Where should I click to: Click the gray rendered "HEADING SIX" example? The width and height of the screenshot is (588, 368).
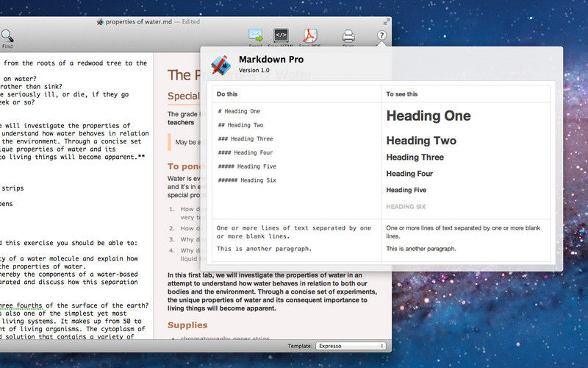pos(406,207)
